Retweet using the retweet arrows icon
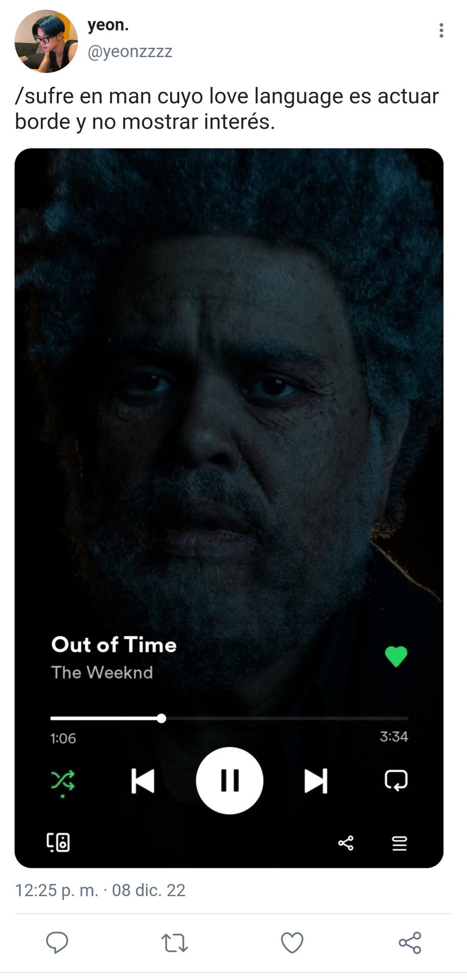The image size is (467, 980). pos(175,943)
